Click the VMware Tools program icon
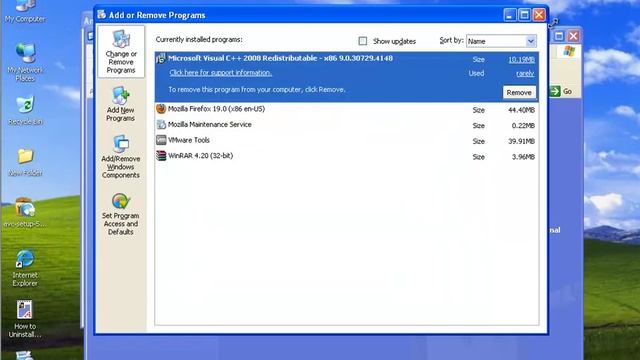This screenshot has height=360, width=640. 161,140
